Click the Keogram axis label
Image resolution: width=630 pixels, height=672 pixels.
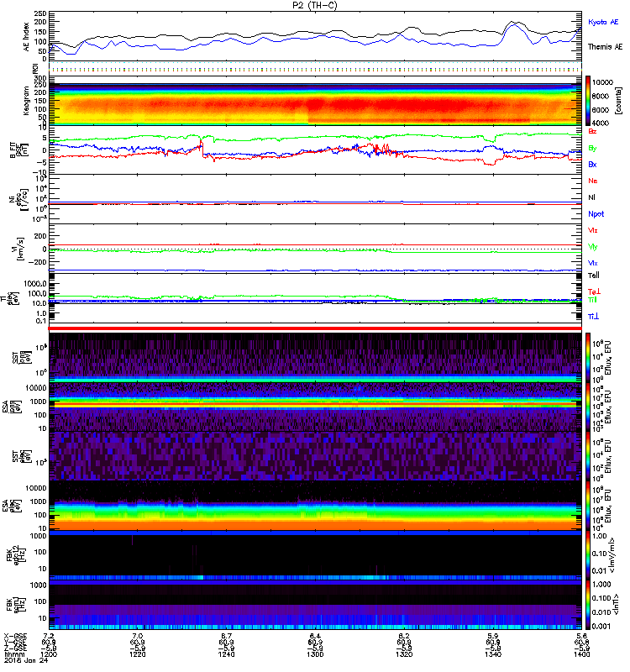point(26,100)
